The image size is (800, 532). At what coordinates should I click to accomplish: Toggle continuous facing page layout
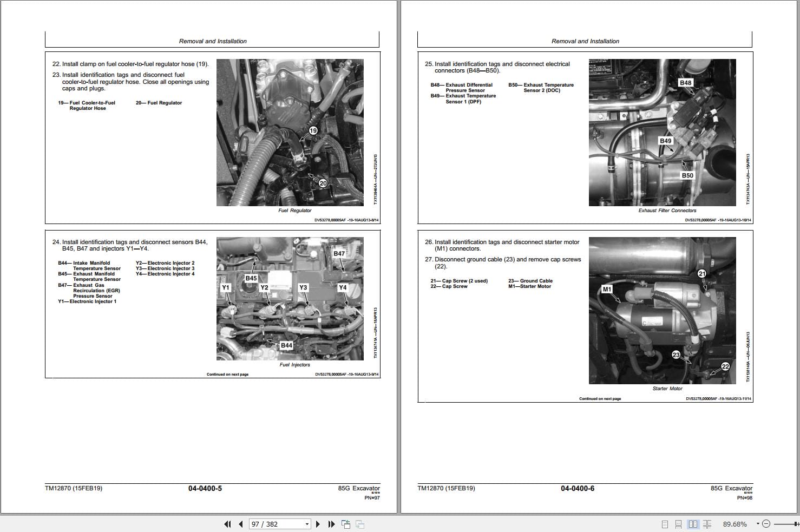(x=707, y=524)
